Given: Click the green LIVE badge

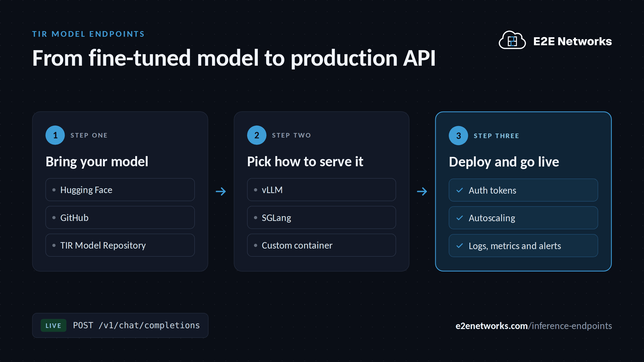Looking at the screenshot, I should coord(53,326).
